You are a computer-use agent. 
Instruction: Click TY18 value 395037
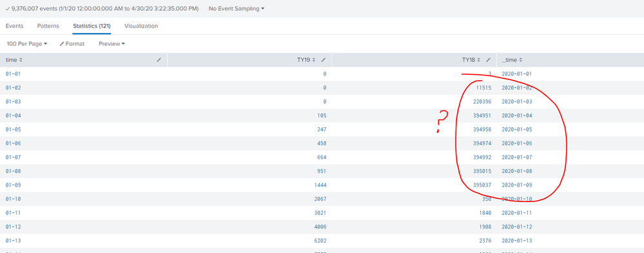point(483,185)
